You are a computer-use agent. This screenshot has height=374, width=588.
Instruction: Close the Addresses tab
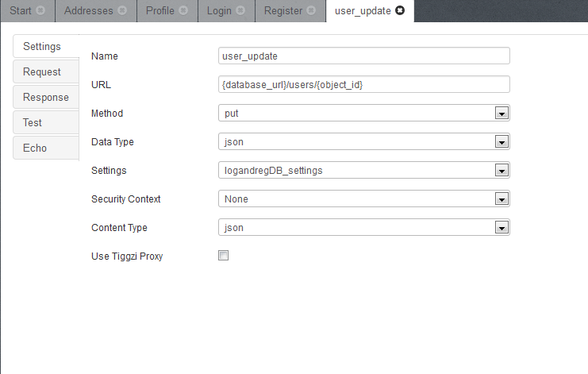click(x=122, y=11)
